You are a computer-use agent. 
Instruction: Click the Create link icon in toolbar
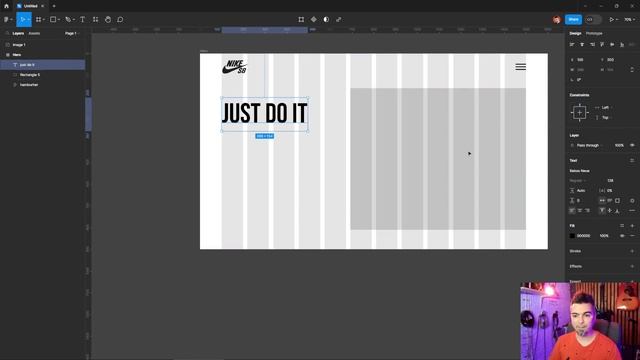(x=338, y=19)
